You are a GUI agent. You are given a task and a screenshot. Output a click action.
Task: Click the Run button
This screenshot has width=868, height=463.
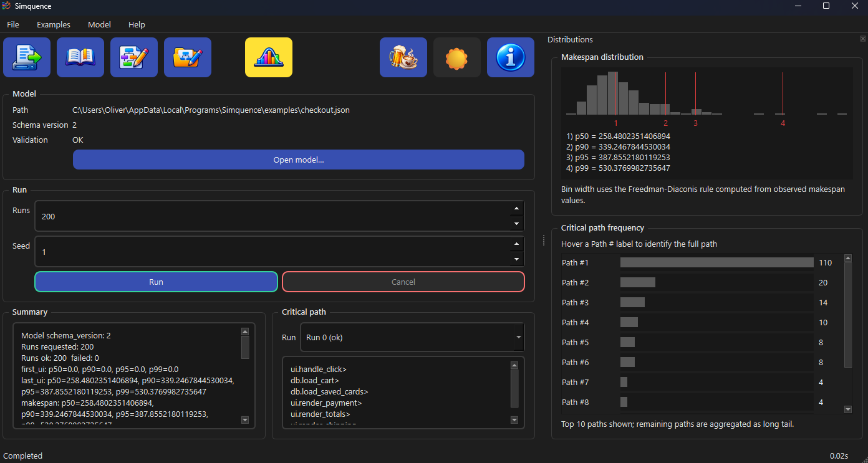[x=156, y=282]
